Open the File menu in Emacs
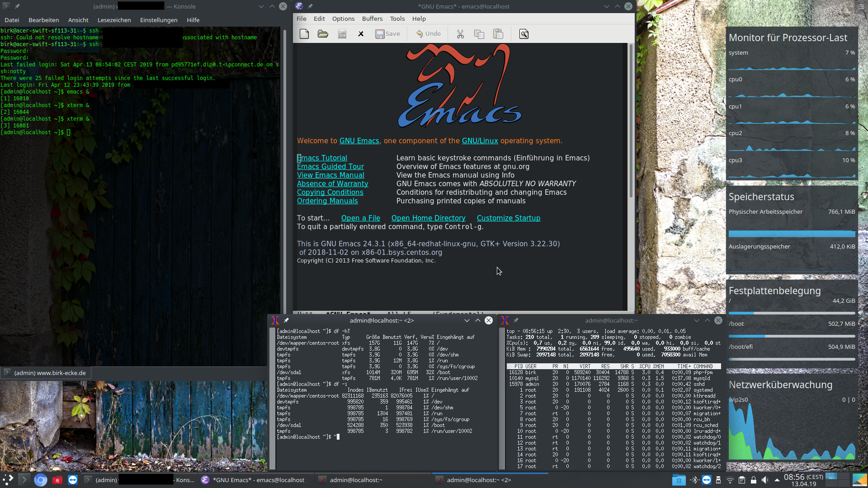868x488 pixels. (x=301, y=19)
